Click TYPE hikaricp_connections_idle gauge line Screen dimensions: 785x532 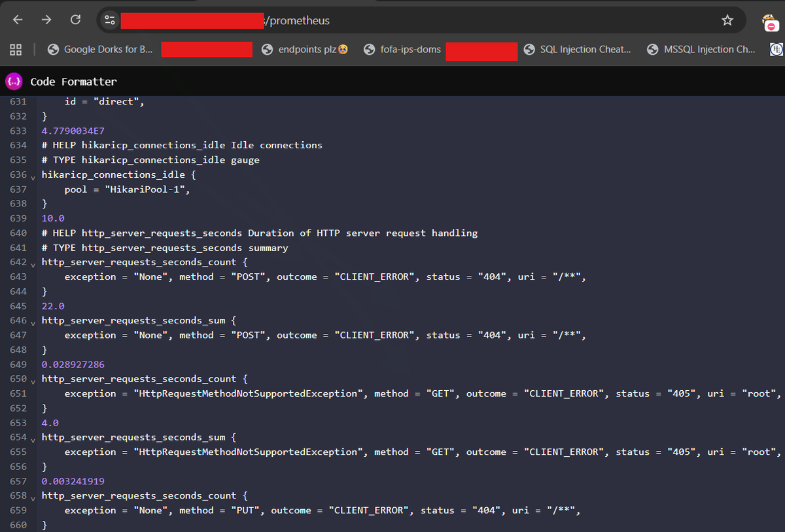(x=150, y=159)
